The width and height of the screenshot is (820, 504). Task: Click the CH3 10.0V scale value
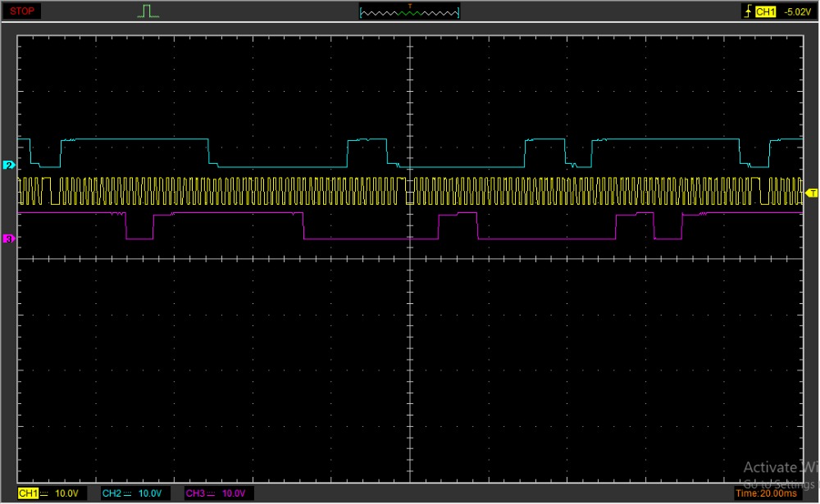234,493
